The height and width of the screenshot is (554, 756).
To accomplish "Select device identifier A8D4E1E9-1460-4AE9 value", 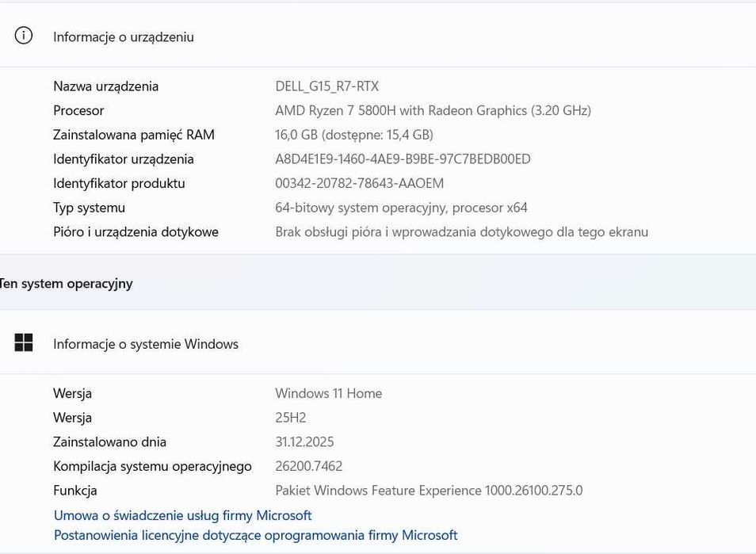I will (x=403, y=159).
